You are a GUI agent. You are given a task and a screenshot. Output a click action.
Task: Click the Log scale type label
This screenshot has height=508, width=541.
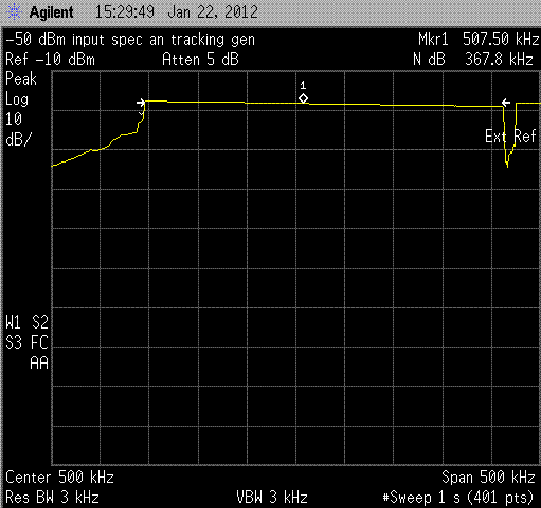tap(17, 99)
